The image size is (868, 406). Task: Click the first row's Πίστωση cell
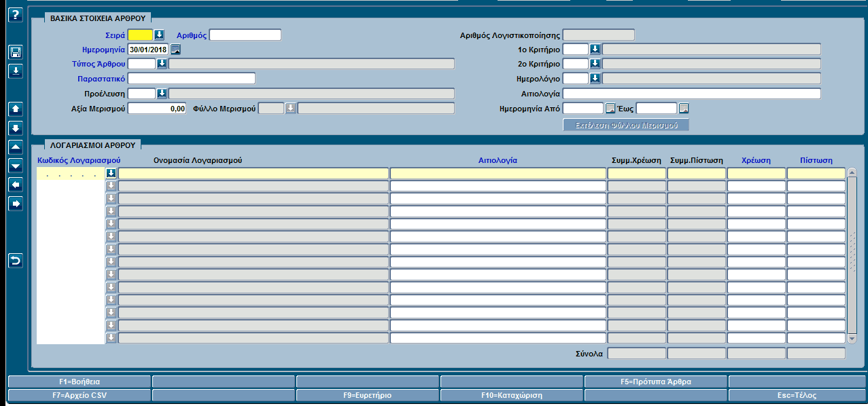816,174
